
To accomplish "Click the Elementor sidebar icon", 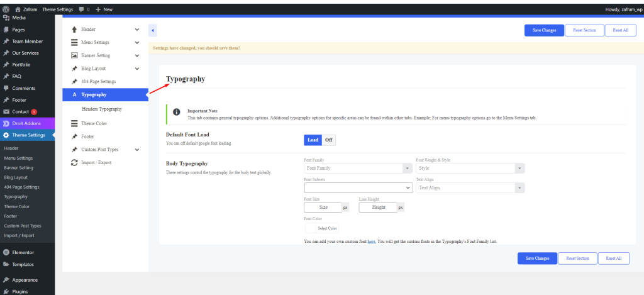I will (6, 252).
